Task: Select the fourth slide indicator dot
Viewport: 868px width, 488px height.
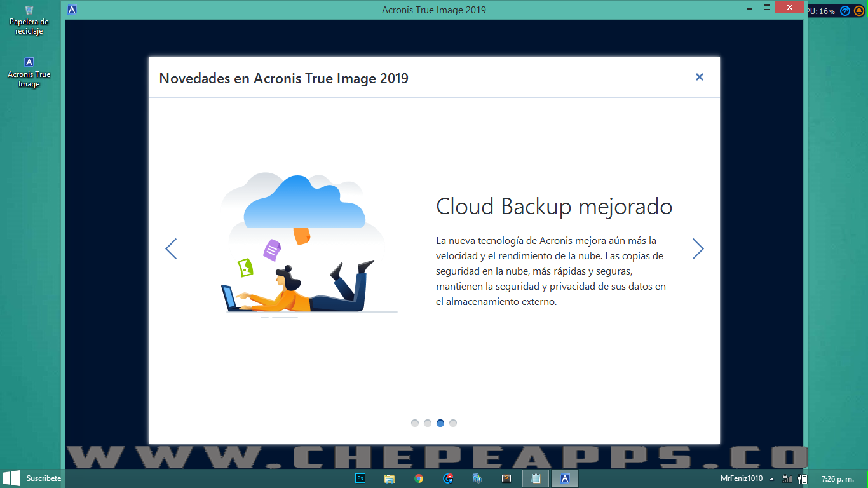Action: tap(453, 423)
